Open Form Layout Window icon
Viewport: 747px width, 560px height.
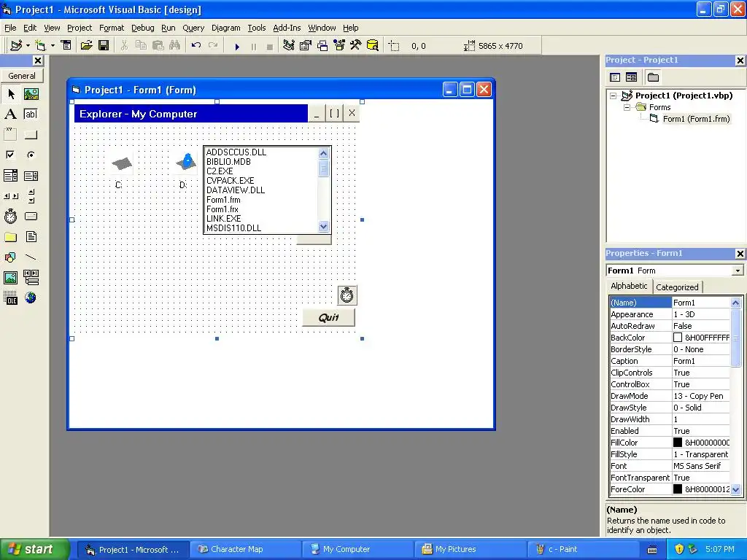[x=322, y=45]
